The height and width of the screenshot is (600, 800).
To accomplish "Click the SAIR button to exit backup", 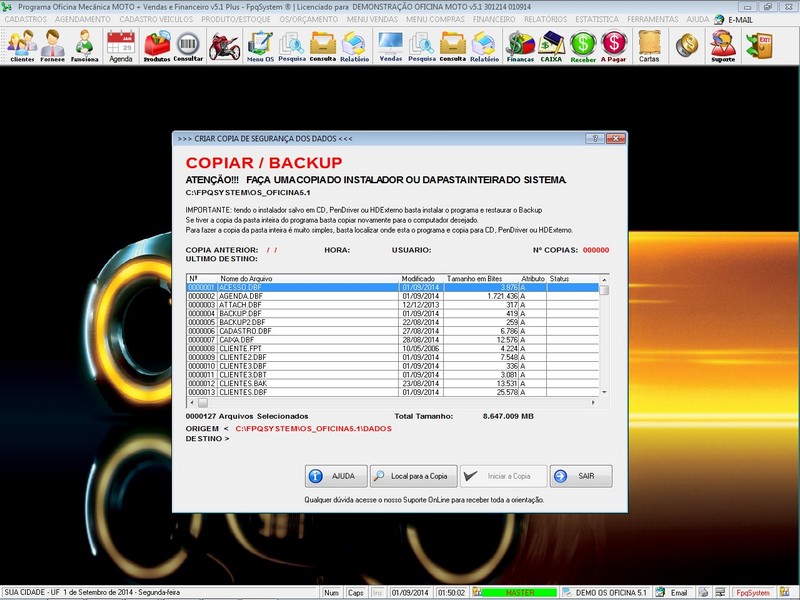I will click(581, 476).
